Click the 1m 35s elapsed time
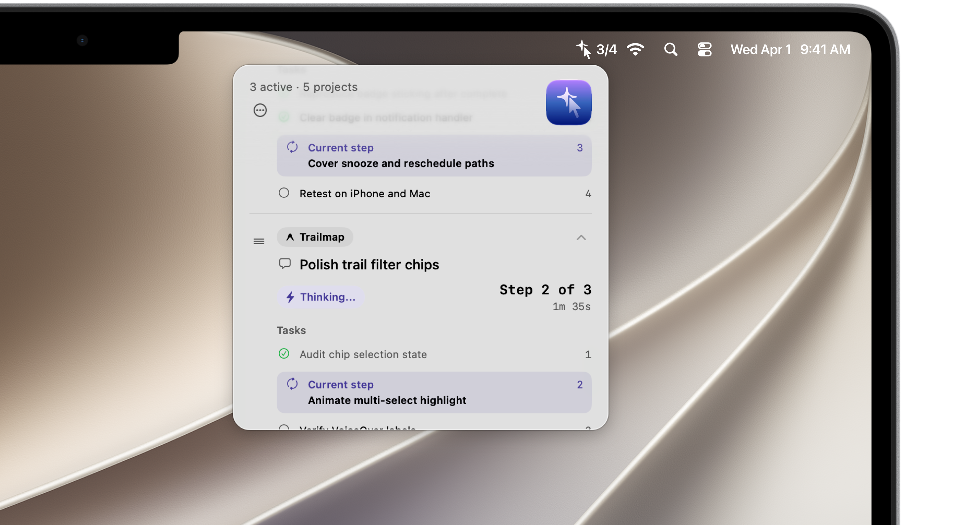980x525 pixels. click(x=571, y=307)
